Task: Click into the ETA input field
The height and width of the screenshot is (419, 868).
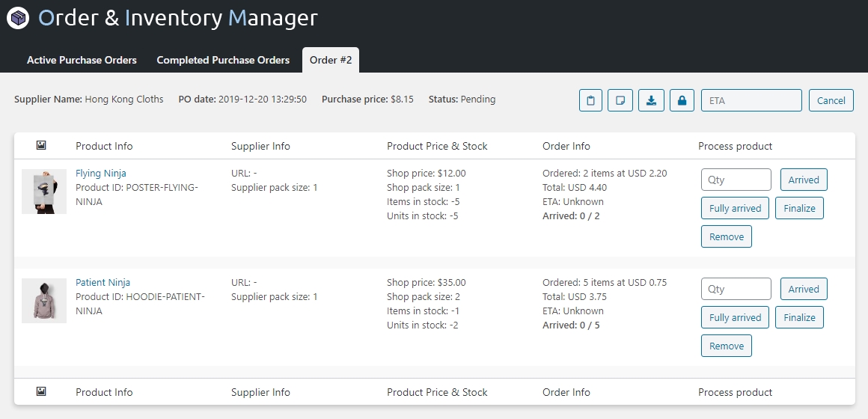Action: tap(751, 100)
